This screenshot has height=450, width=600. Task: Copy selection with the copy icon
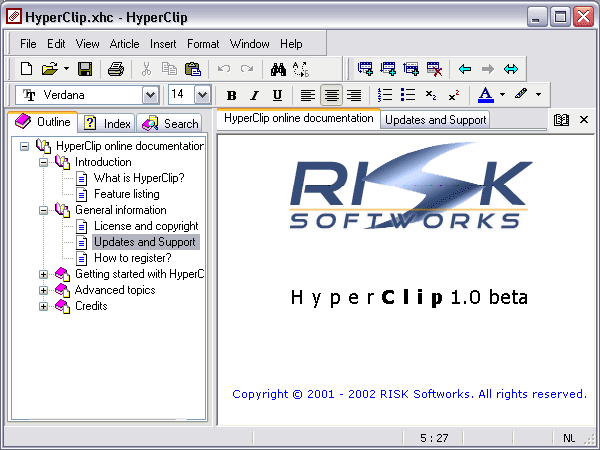tap(169, 69)
